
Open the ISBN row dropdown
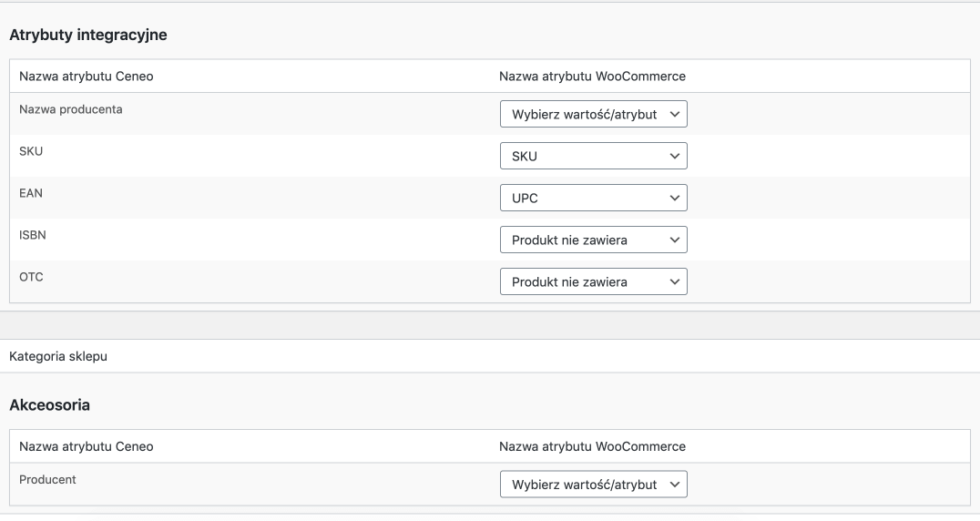(593, 240)
